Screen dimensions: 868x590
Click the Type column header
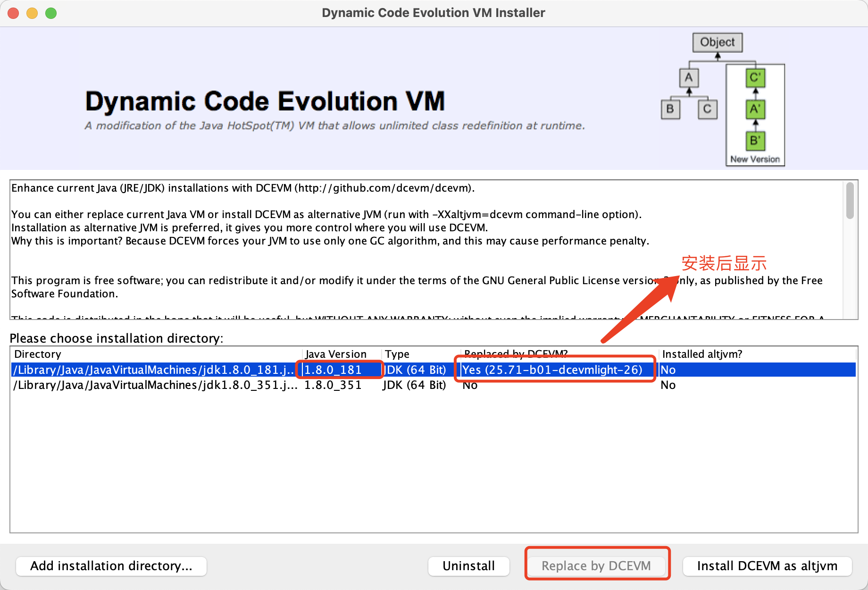pos(397,354)
